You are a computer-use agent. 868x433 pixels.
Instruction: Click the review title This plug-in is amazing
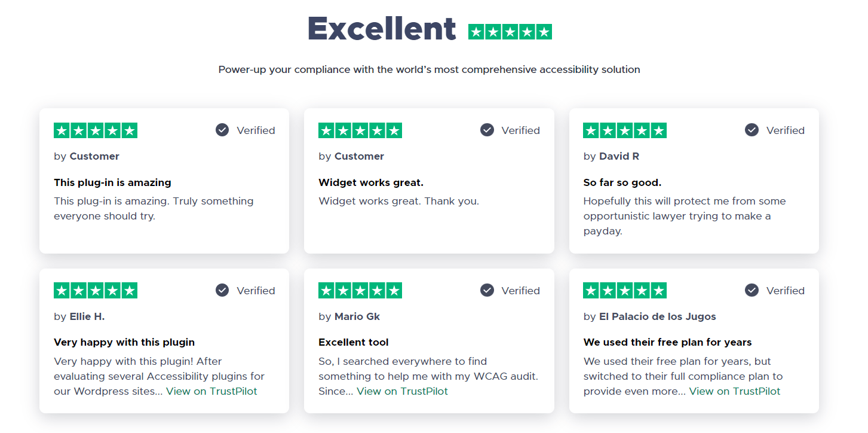point(112,182)
